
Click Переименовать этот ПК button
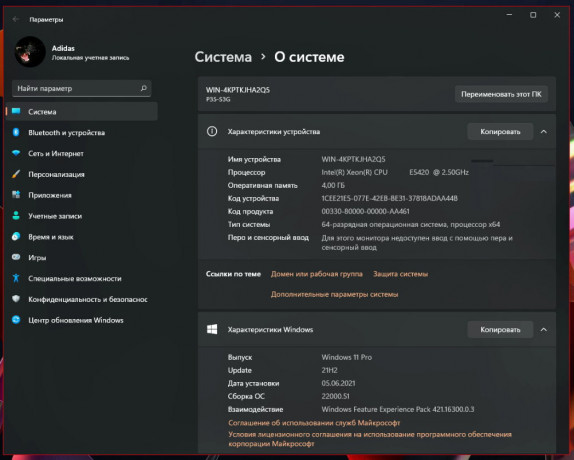pyautogui.click(x=501, y=94)
